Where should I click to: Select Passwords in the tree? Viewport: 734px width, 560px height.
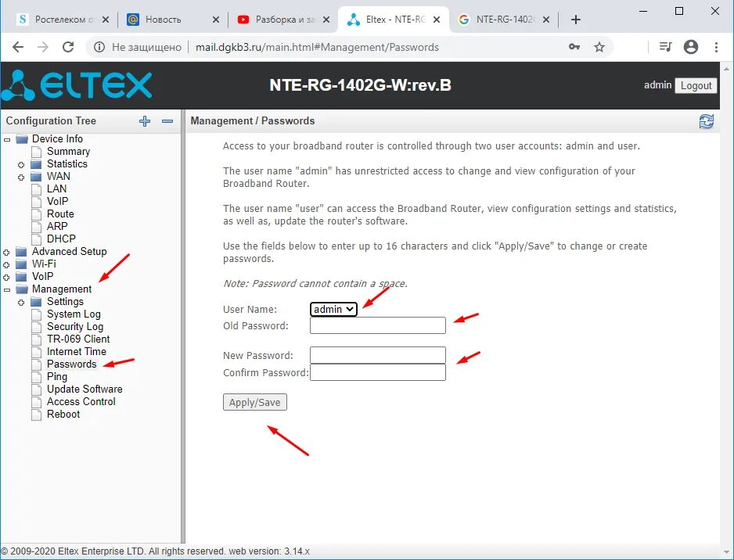pos(72,364)
